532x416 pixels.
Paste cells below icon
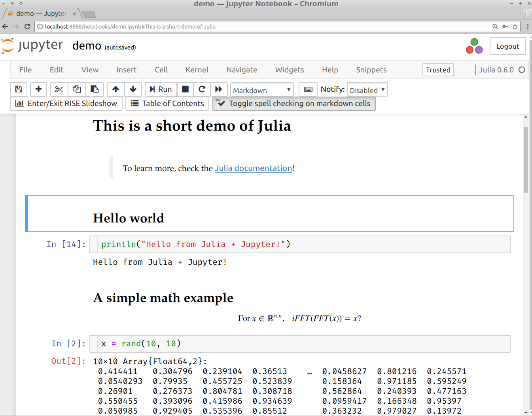pos(95,89)
